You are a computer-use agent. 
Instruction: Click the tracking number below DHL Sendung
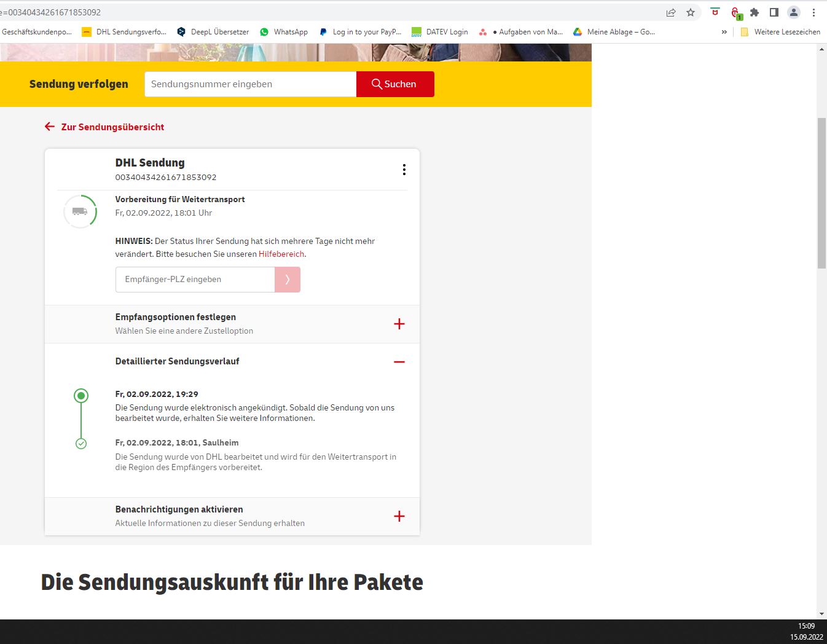click(166, 177)
